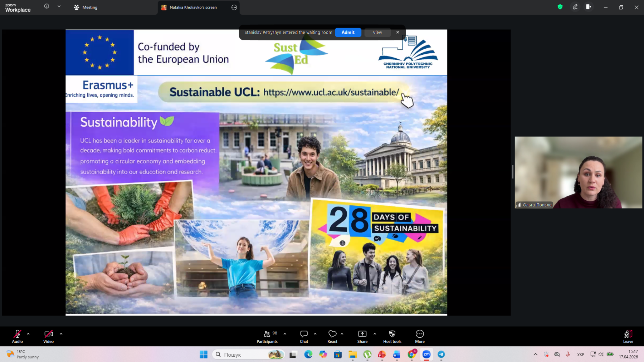The width and height of the screenshot is (644, 362).
Task: Change the view layout icon
Action: tap(589, 7)
